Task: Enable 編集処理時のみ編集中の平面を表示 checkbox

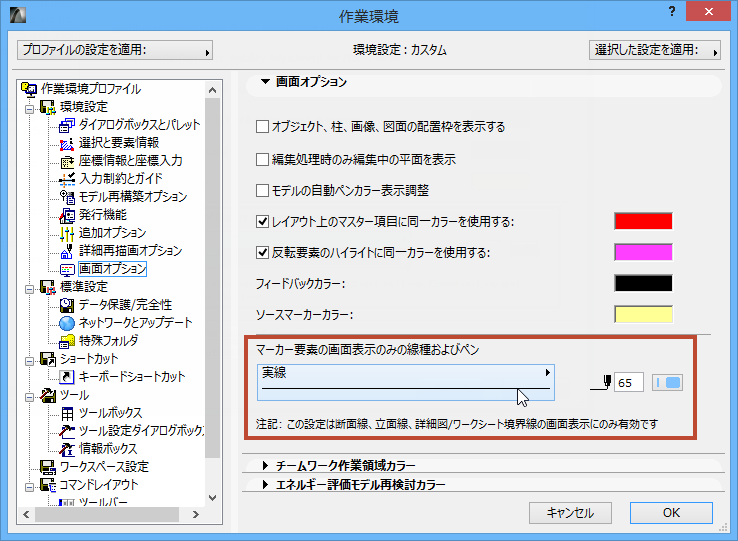Action: click(262, 160)
